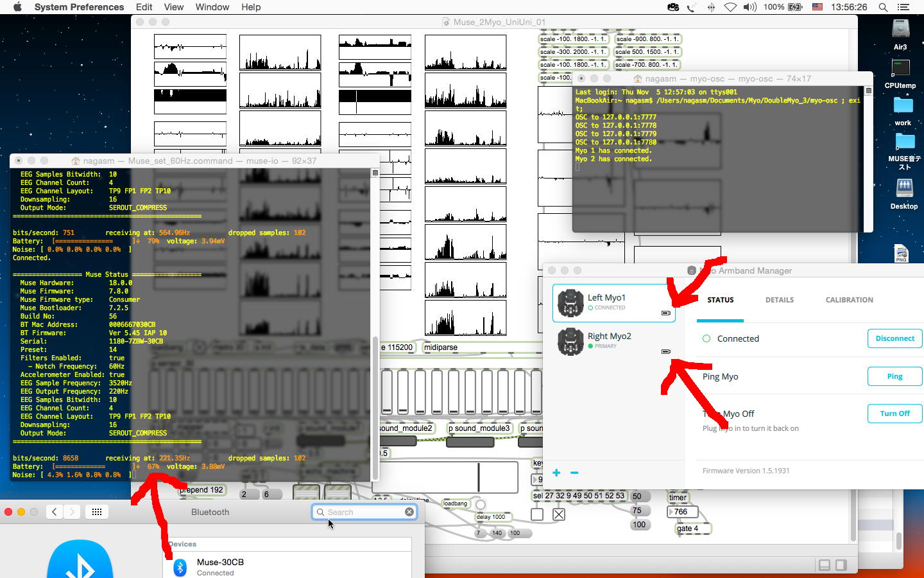Select the Desktop shared volume icon
This screenshot has width=924, height=578.
903,188
